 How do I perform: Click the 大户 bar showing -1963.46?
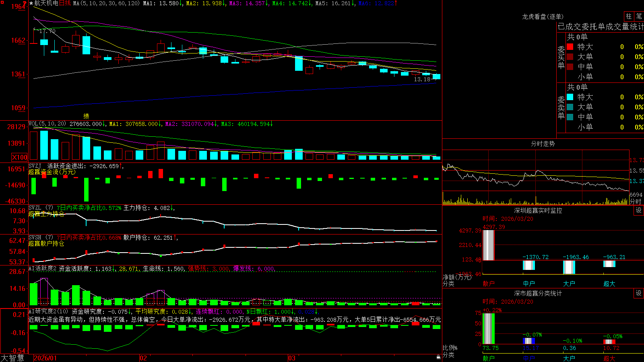tap(569, 267)
